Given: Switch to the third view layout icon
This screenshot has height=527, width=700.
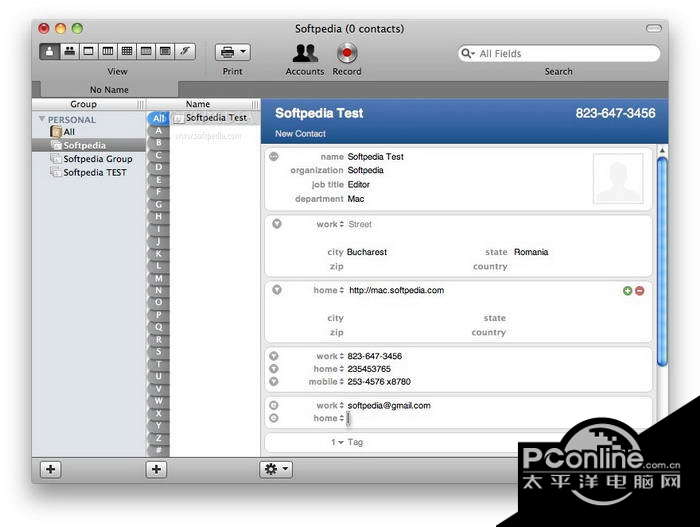Looking at the screenshot, I should tap(88, 51).
